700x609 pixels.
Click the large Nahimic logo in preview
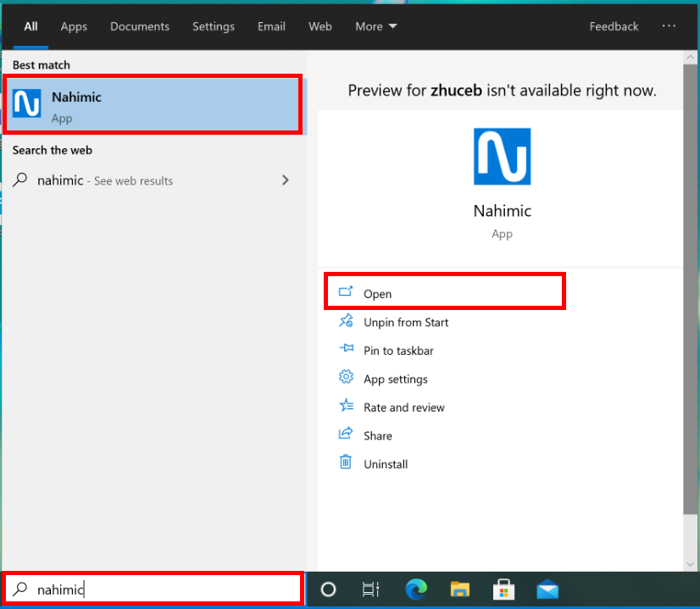502,157
